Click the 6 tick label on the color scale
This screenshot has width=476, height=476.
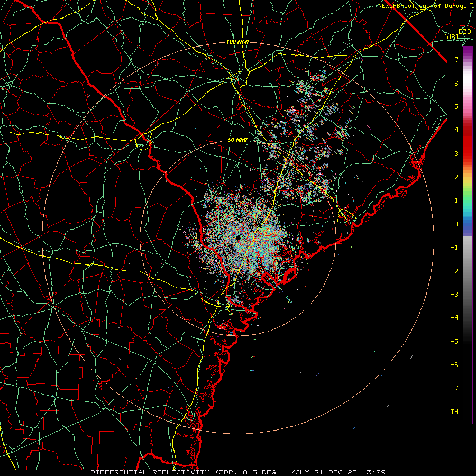456,83
